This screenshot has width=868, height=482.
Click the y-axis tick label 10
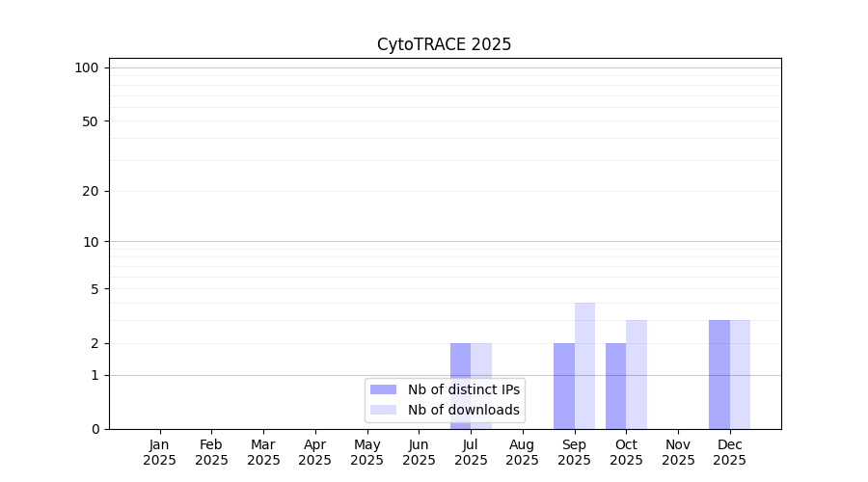point(91,242)
